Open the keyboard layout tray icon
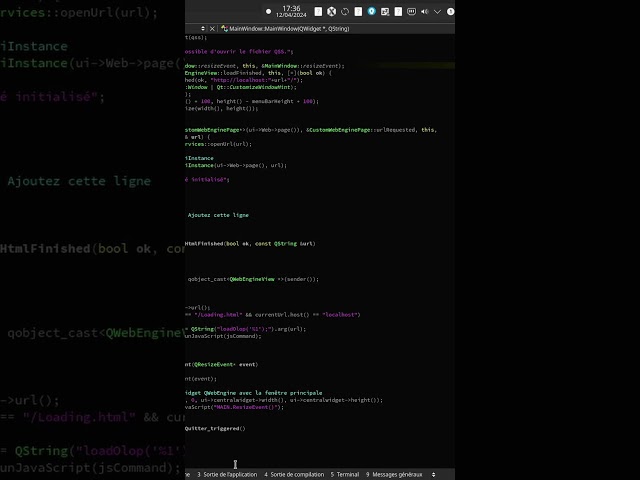The height and width of the screenshot is (480, 640). point(411,12)
